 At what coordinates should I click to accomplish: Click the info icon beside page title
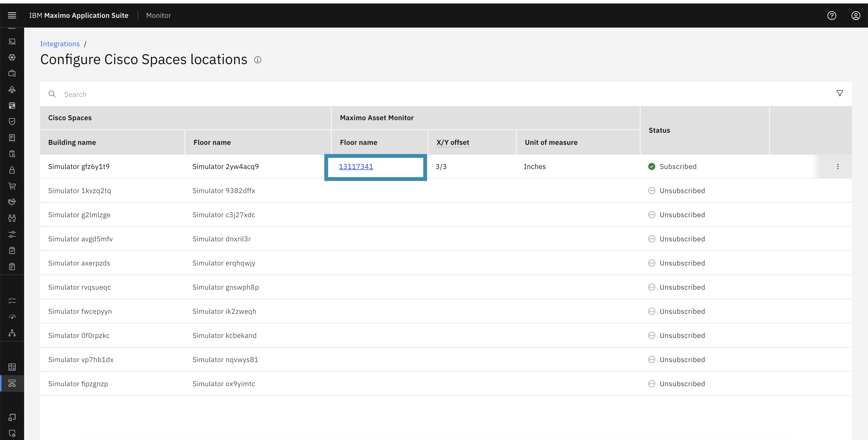(257, 60)
